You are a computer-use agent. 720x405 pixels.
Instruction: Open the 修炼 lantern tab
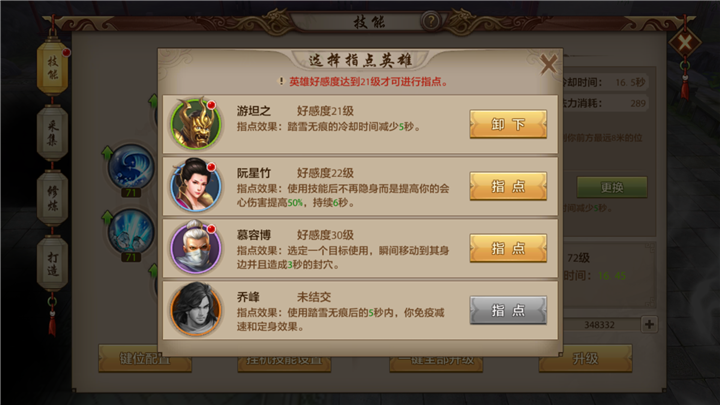pyautogui.click(x=53, y=198)
